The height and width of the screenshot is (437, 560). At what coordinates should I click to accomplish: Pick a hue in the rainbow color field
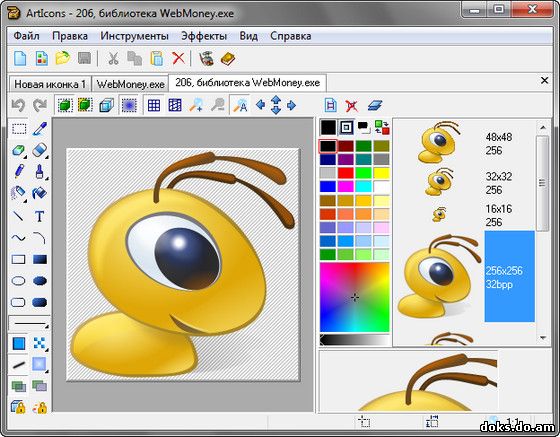tap(354, 297)
